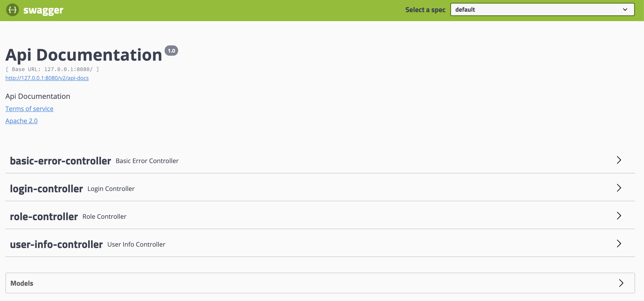Click the Swagger logo icon

click(12, 10)
